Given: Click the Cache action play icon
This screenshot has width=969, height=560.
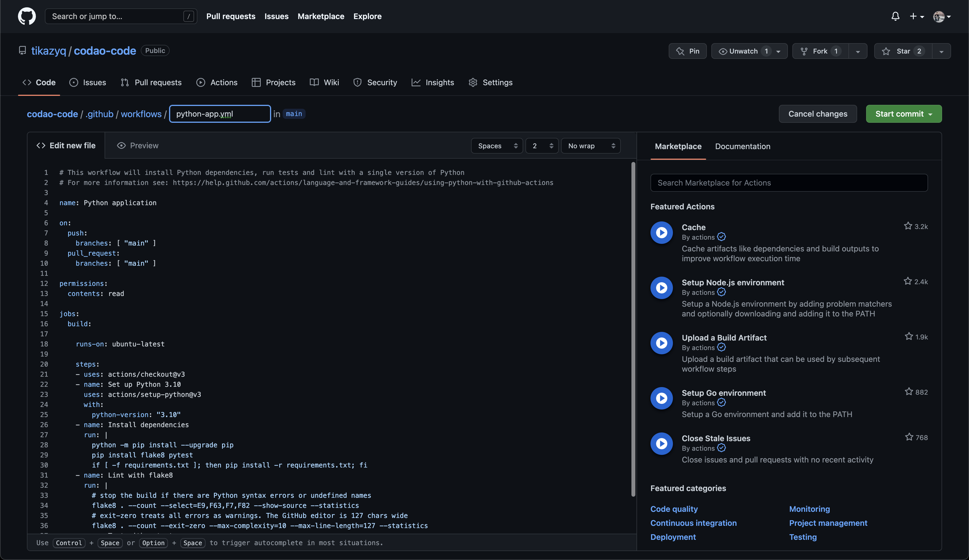Looking at the screenshot, I should [x=661, y=232].
